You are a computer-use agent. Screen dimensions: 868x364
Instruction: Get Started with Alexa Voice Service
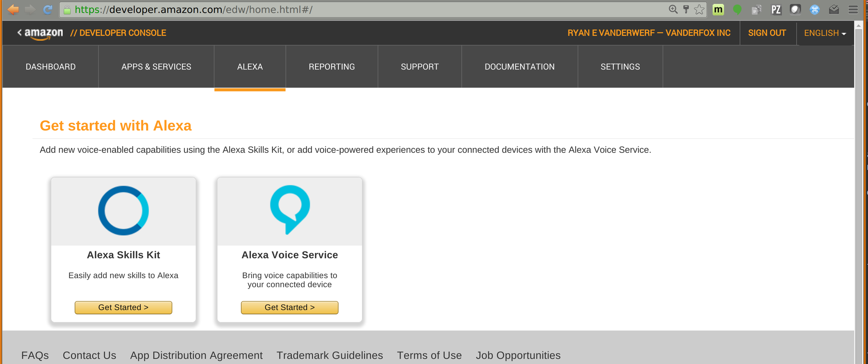click(x=290, y=308)
